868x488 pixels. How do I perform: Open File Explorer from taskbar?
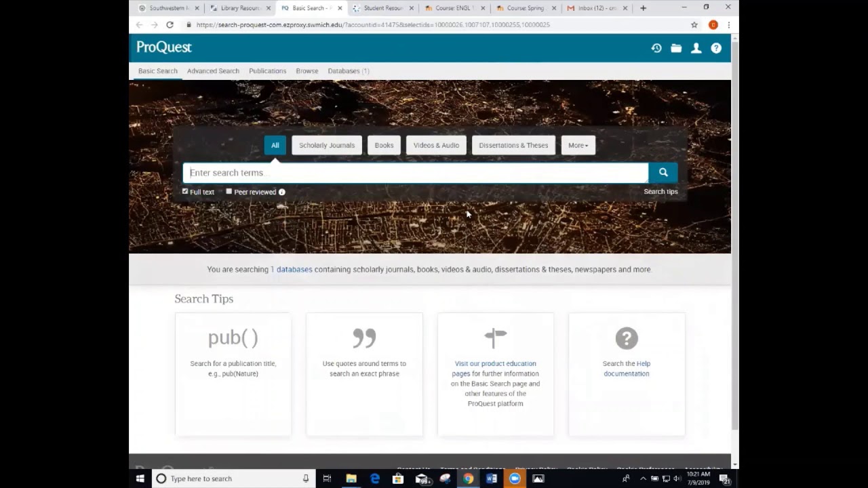[351, 479]
